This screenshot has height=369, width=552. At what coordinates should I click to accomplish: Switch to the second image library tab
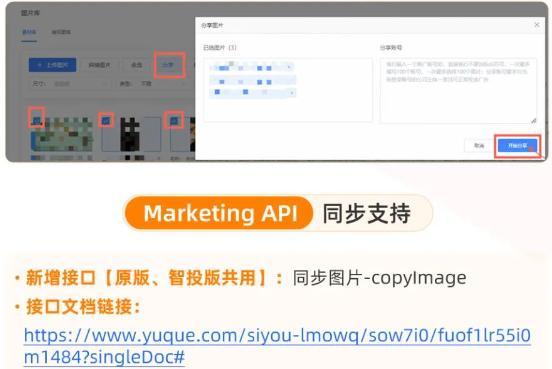click(61, 32)
